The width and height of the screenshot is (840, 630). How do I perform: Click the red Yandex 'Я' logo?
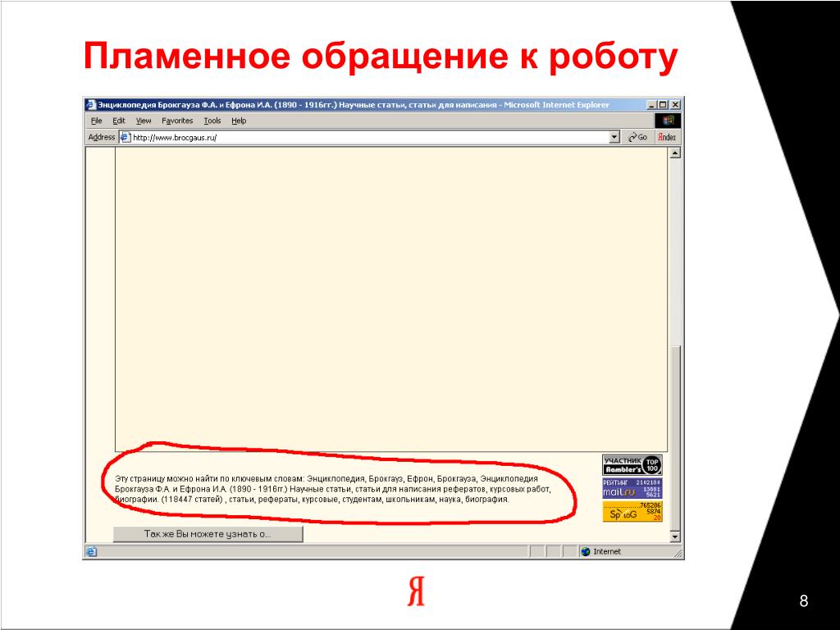(x=416, y=591)
